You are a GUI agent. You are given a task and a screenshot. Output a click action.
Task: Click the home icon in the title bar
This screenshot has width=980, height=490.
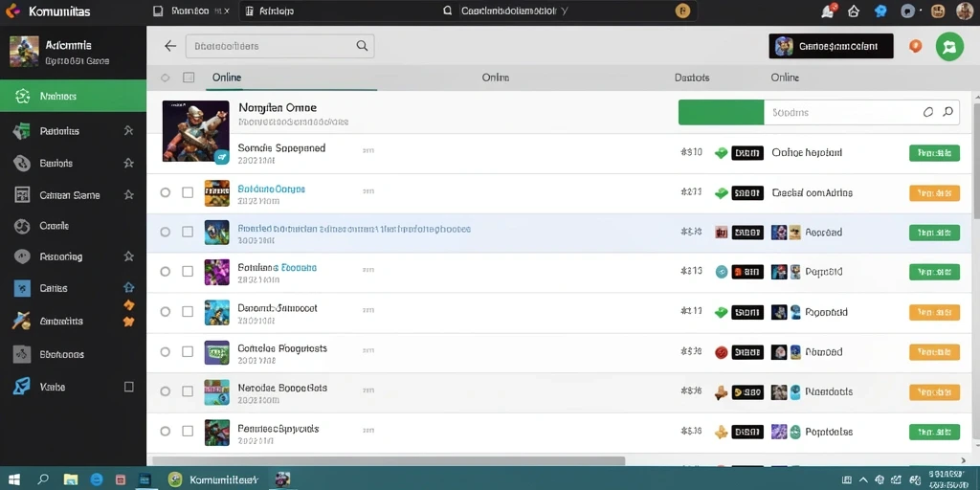[853, 11]
